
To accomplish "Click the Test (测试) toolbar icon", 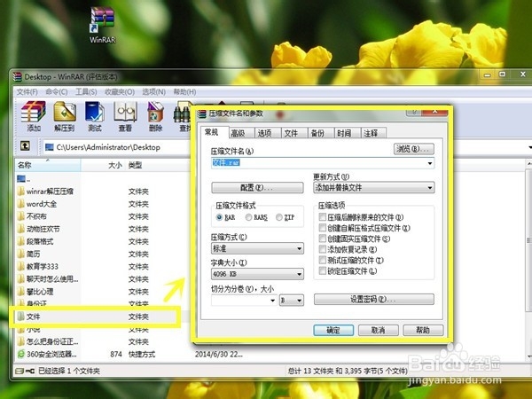I will pos(95,112).
